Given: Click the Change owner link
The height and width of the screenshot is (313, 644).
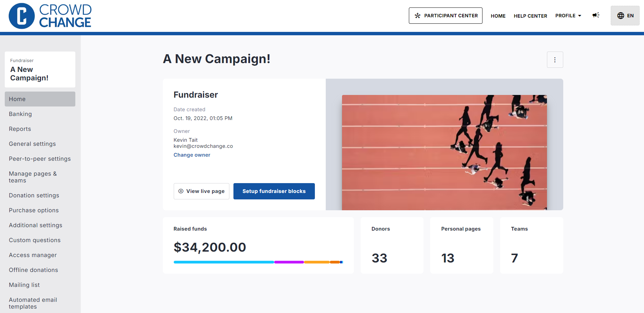Looking at the screenshot, I should [x=192, y=155].
